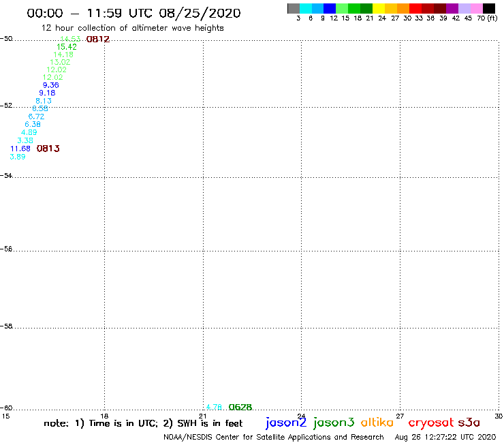Screen dimensions: 504x443
Task: Click the cyan swatch in the color scale
Action: pyautogui.click(x=305, y=8)
